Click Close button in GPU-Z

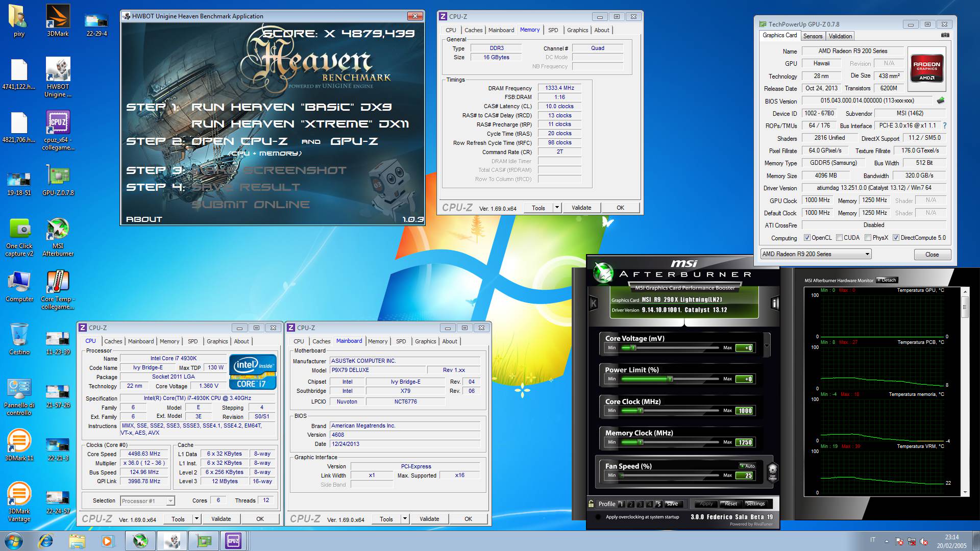click(932, 255)
